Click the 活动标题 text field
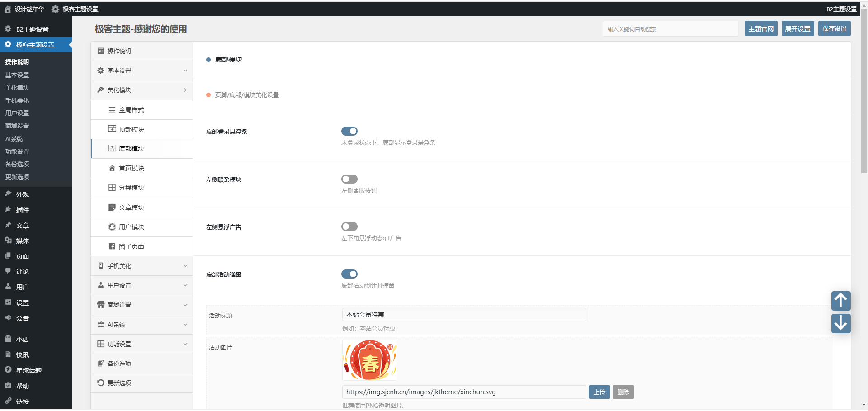This screenshot has width=868, height=411. pyautogui.click(x=464, y=315)
